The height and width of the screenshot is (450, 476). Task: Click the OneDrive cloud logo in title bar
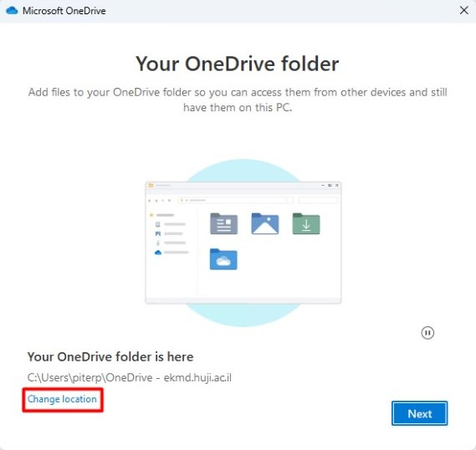pyautogui.click(x=12, y=11)
